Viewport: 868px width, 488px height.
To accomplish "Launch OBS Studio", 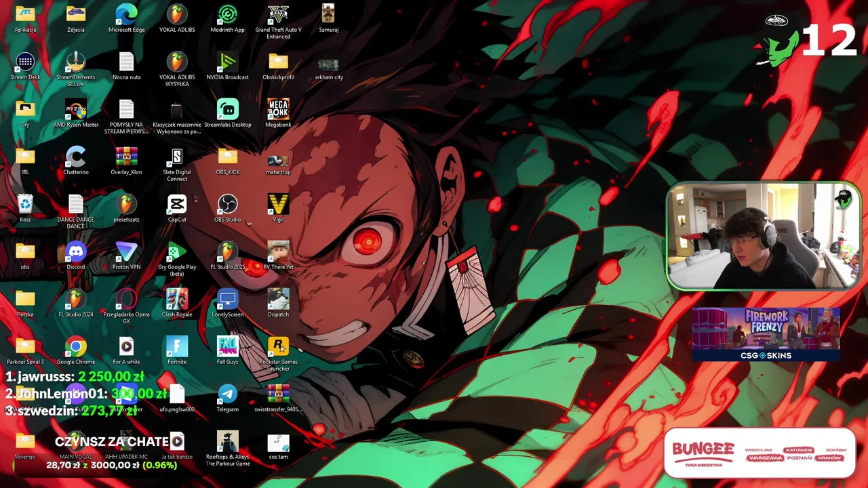I will tap(228, 209).
